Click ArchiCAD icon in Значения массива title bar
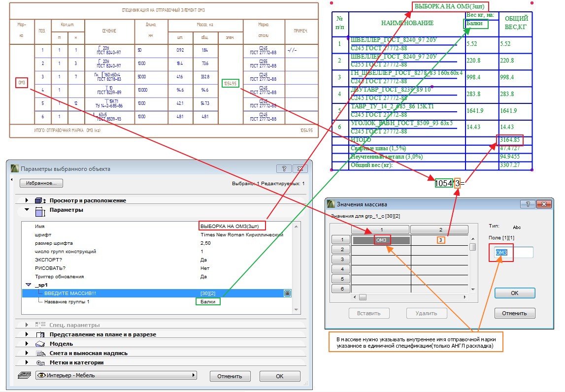This screenshot has height=392, width=565. [x=331, y=204]
